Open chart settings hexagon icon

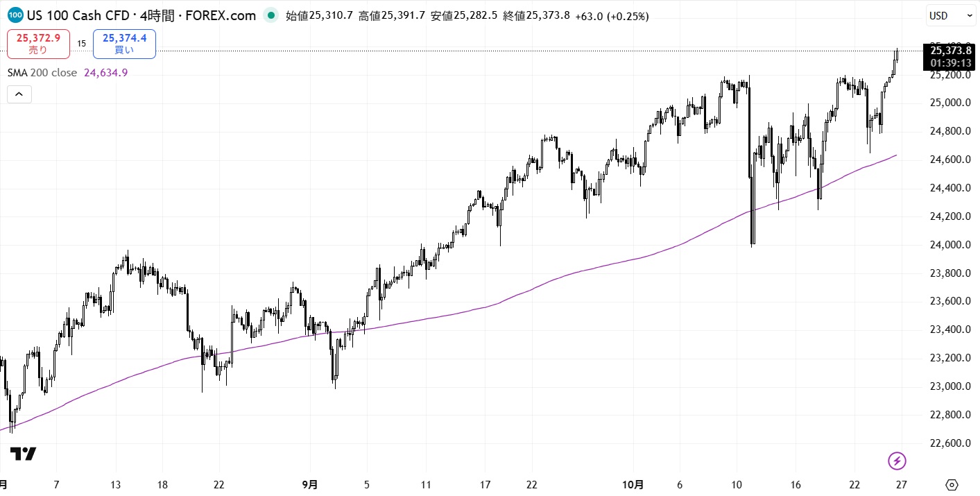tap(952, 484)
